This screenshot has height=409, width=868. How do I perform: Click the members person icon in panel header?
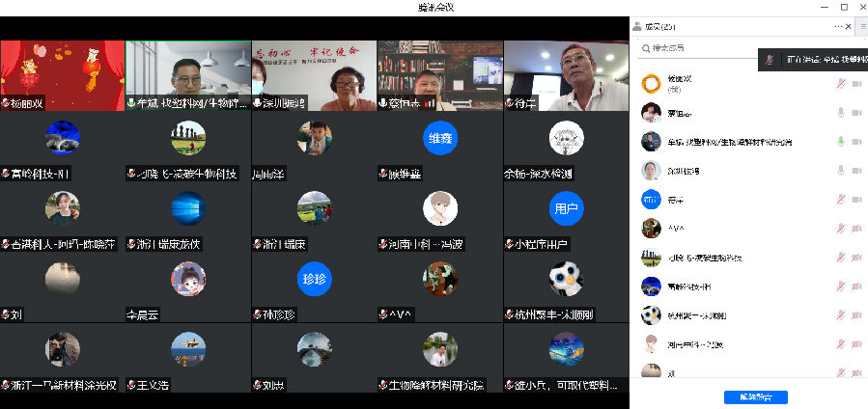(637, 26)
